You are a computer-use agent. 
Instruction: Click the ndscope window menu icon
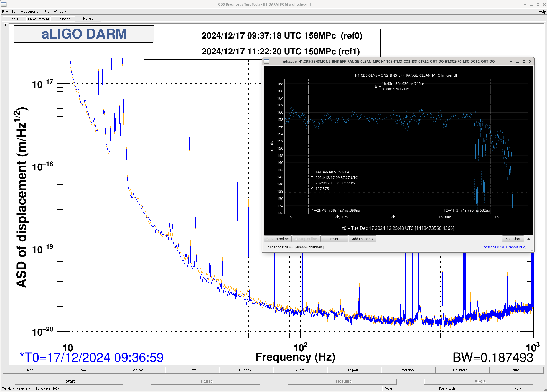pyautogui.click(x=266, y=62)
